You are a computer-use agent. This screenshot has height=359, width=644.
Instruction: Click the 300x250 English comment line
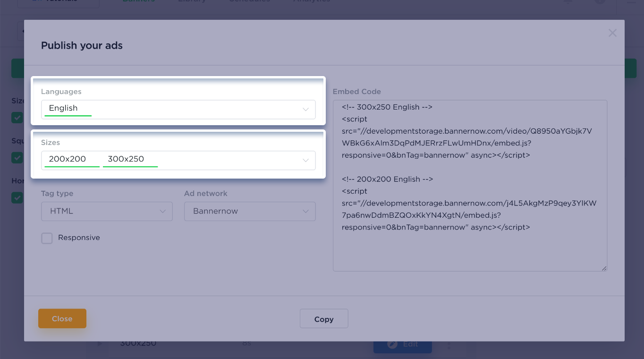(x=387, y=107)
